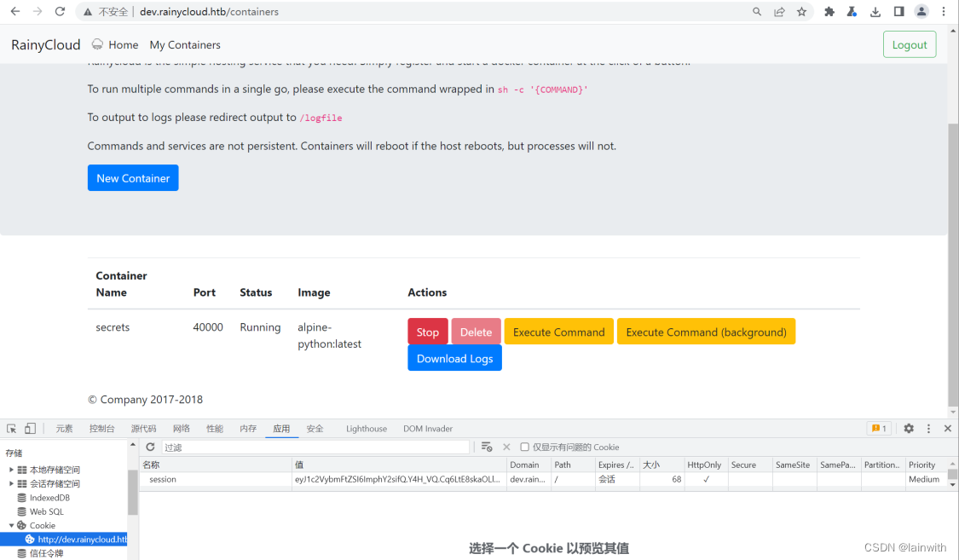Image resolution: width=959 pixels, height=560 pixels.
Task: Open the browser extensions puzzle icon
Action: (x=829, y=12)
